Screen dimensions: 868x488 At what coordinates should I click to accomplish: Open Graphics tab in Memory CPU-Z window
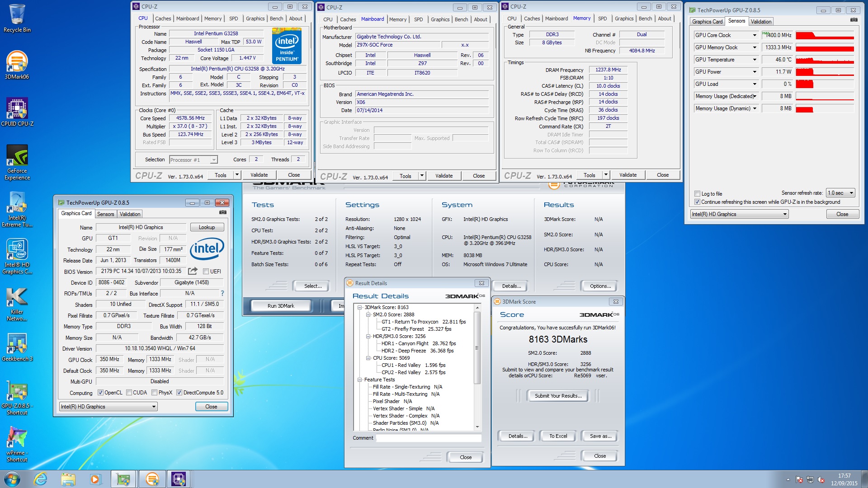coord(624,19)
